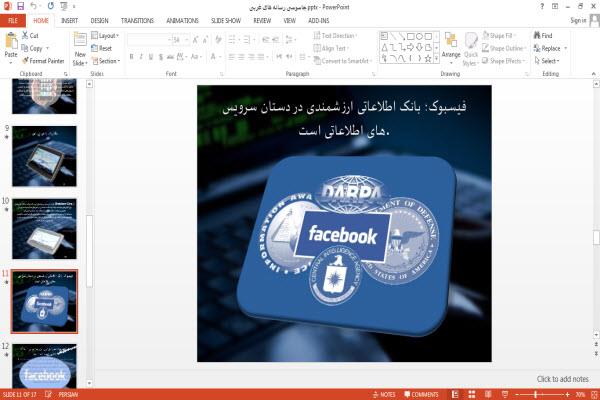Click the Paste clipboard icon
Image resolution: width=600 pixels, height=400 pixels.
11,41
